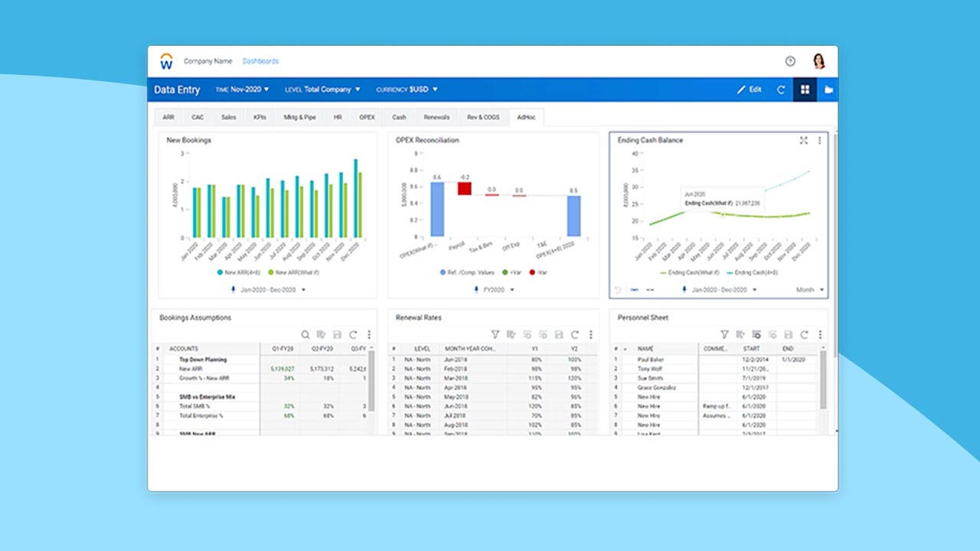
Task: Click search icon in Bookings Assumptions toolbar
Action: (305, 334)
